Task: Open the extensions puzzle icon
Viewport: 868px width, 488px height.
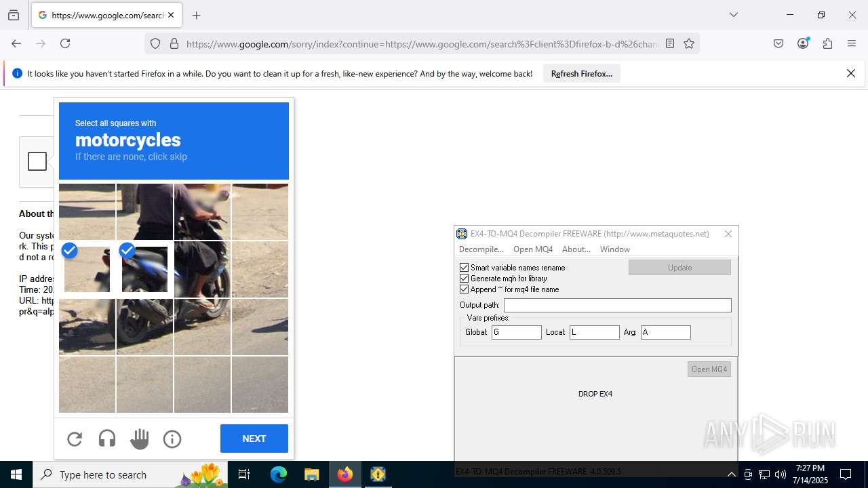Action: pos(827,43)
